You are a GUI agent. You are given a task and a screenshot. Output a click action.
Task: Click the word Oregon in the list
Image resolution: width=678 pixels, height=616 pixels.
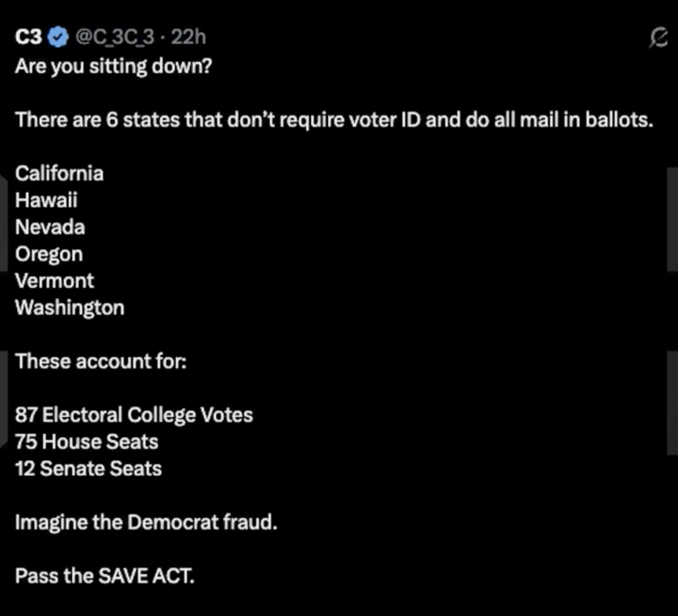(x=49, y=254)
